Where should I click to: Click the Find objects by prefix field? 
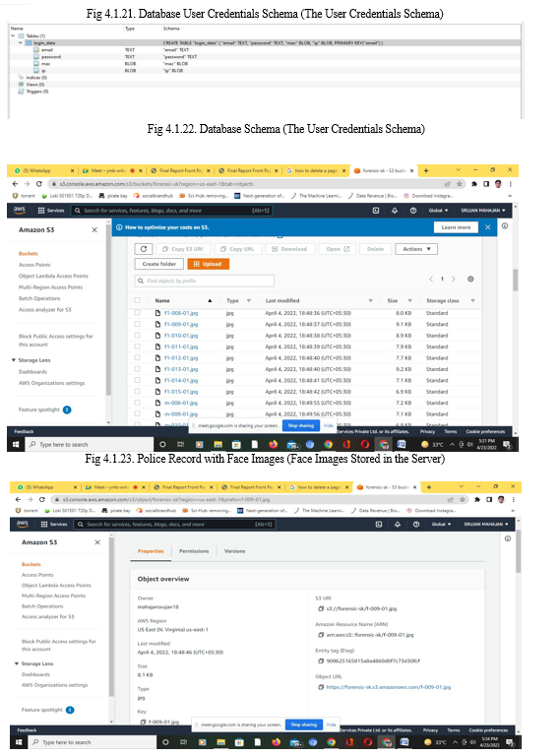pyautogui.click(x=205, y=281)
